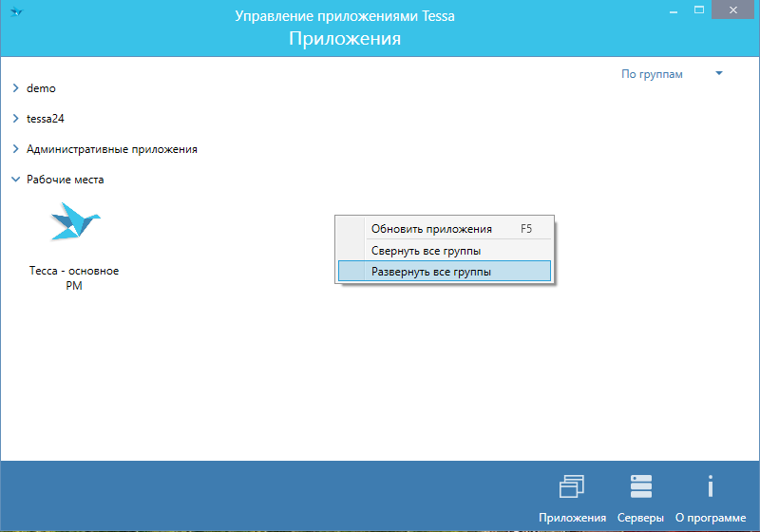
Task: Click the Приложения text label in bottom bar
Action: click(x=573, y=518)
